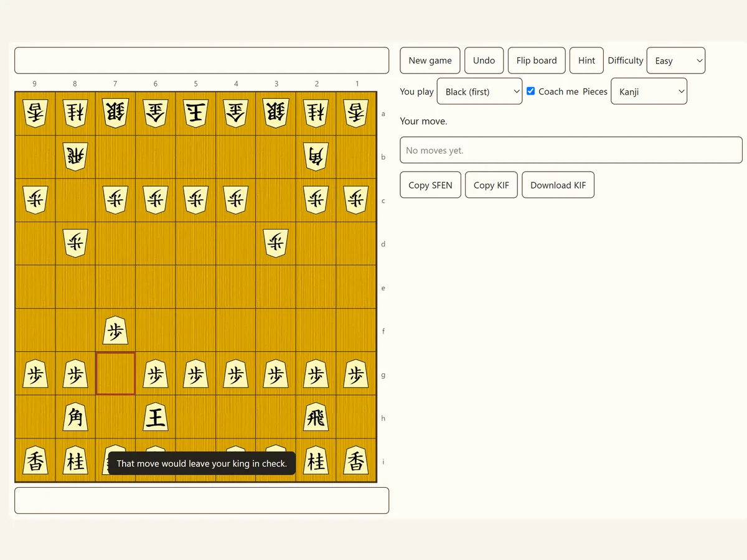Screen dimensions: 747x560
Task: Click the 'No moves yet.' move list box
Action: (571, 150)
